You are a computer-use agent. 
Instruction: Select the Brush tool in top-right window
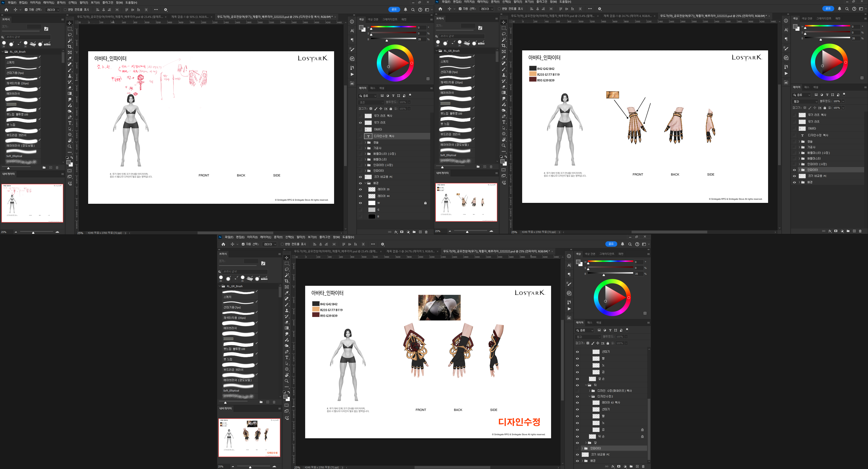[x=504, y=69]
